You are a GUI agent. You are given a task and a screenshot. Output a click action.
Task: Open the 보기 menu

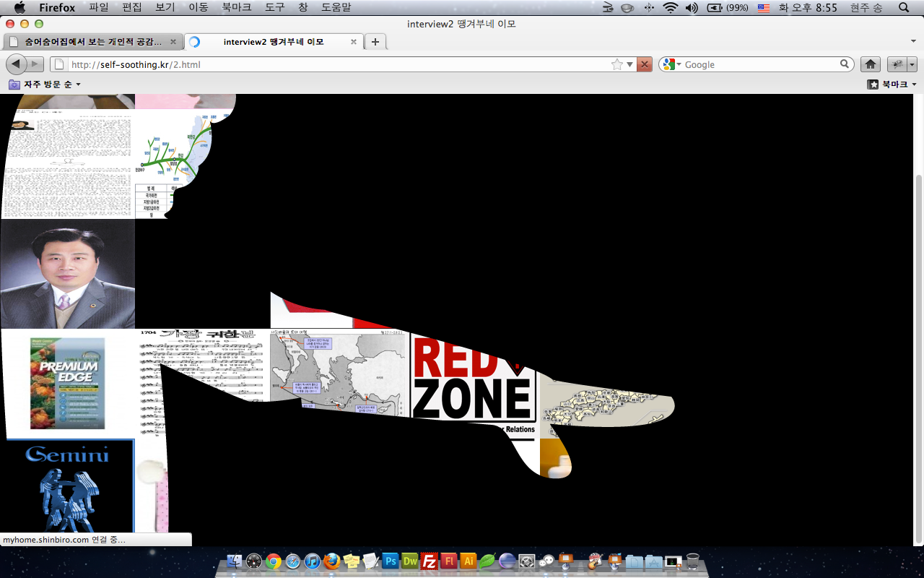click(x=165, y=7)
